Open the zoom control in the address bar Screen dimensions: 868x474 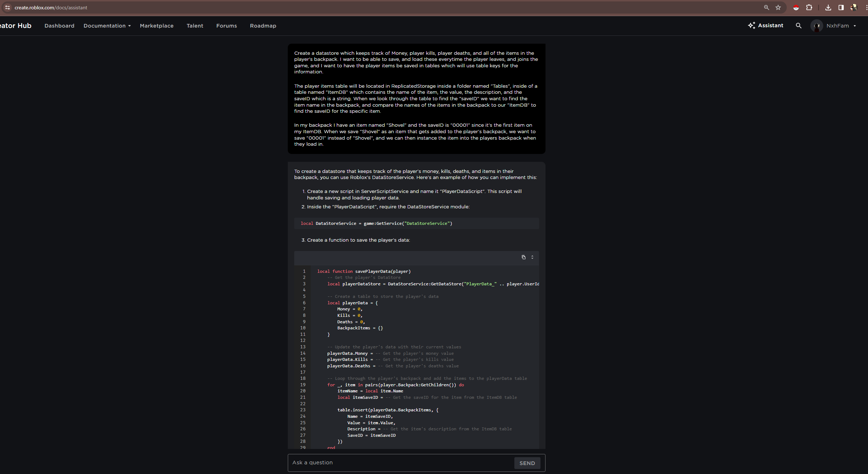point(766,7)
